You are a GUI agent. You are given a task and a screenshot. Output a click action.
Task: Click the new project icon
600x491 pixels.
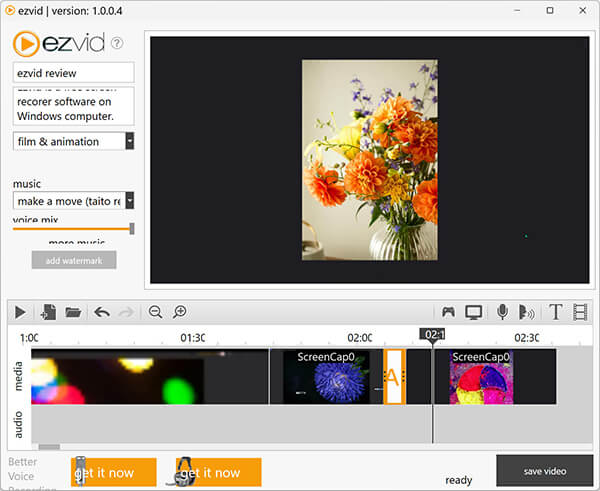click(x=49, y=312)
